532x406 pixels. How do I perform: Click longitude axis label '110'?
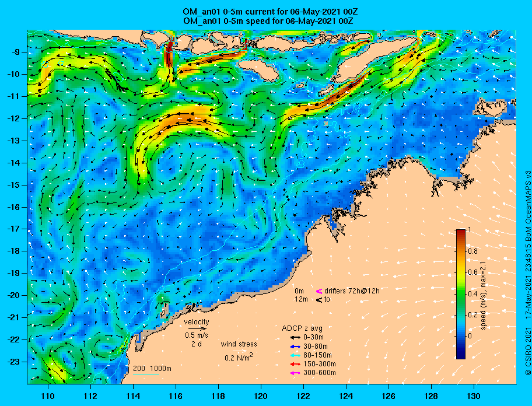(48, 396)
